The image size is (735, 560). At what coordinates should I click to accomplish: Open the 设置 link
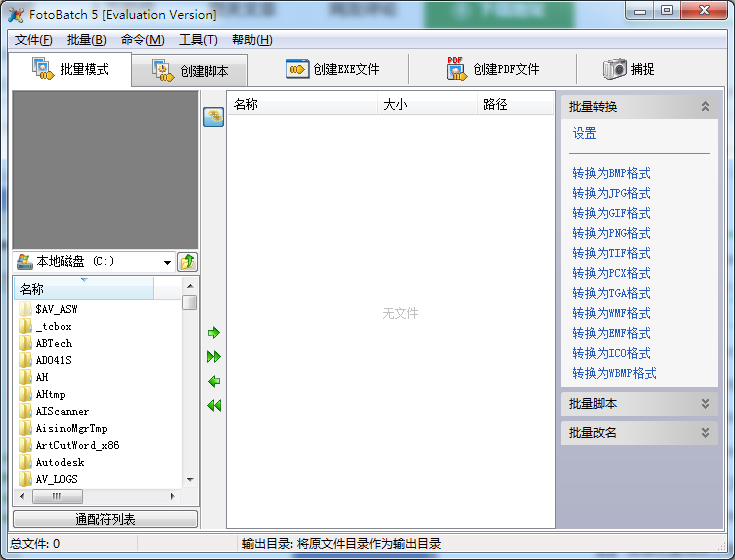click(584, 134)
